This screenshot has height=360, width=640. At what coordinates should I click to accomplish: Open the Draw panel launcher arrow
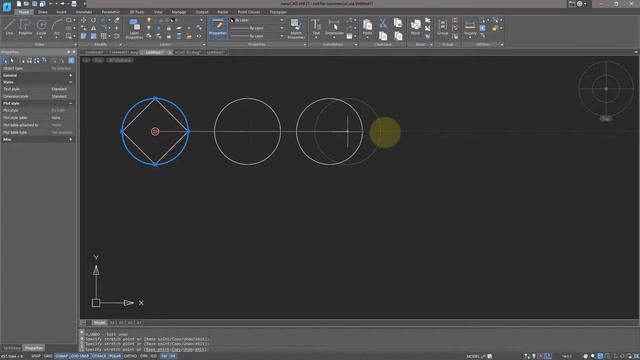pos(76,44)
